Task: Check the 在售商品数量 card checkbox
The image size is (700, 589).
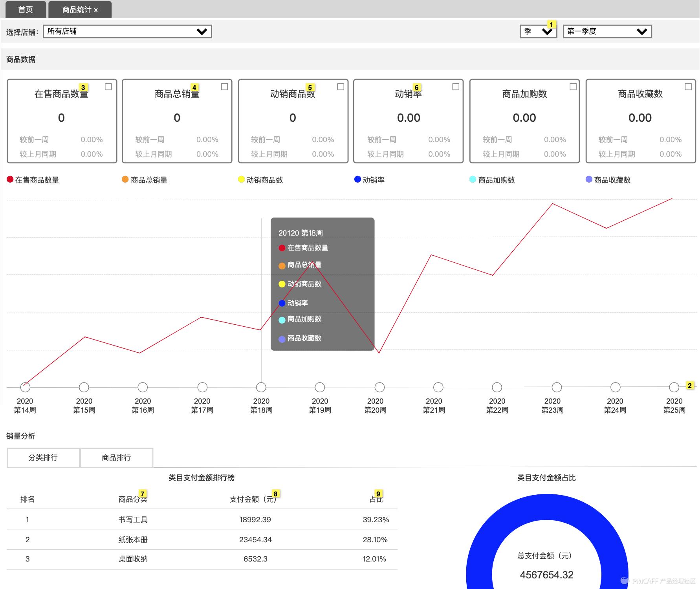Action: click(x=108, y=87)
